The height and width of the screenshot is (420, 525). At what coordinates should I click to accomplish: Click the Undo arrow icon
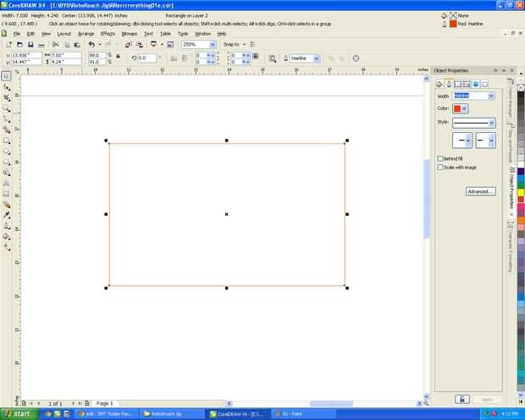click(91, 45)
